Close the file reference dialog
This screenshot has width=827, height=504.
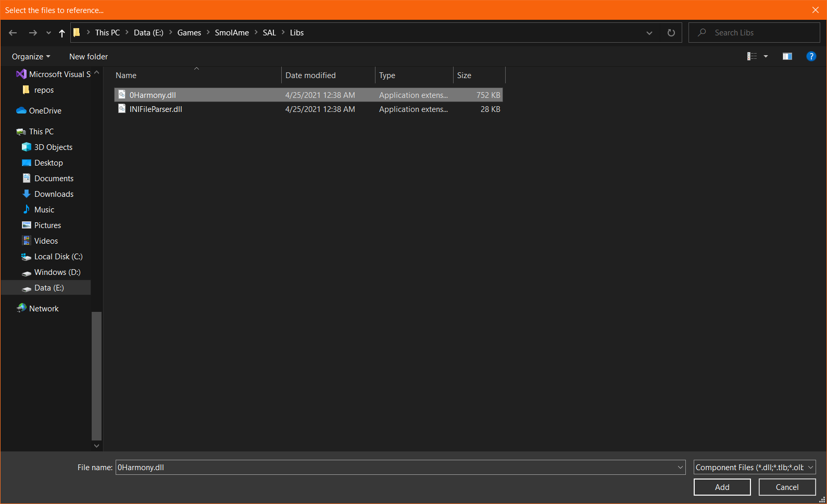(816, 10)
